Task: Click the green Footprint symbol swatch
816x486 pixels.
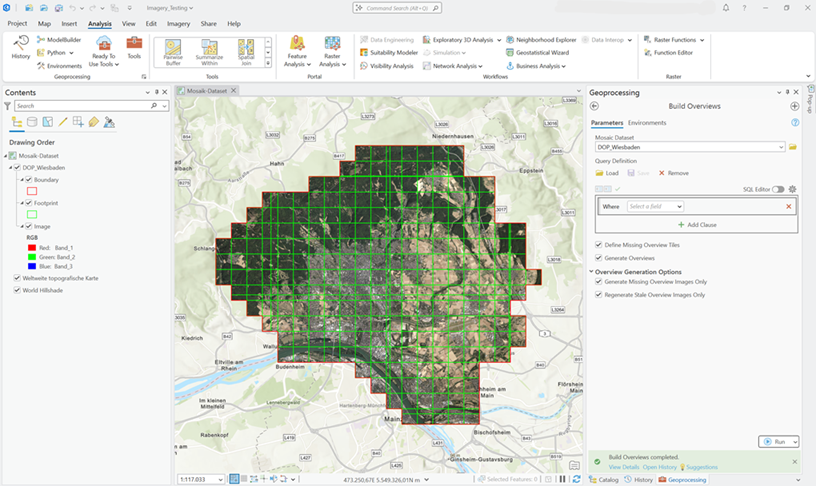Action: pos(32,214)
